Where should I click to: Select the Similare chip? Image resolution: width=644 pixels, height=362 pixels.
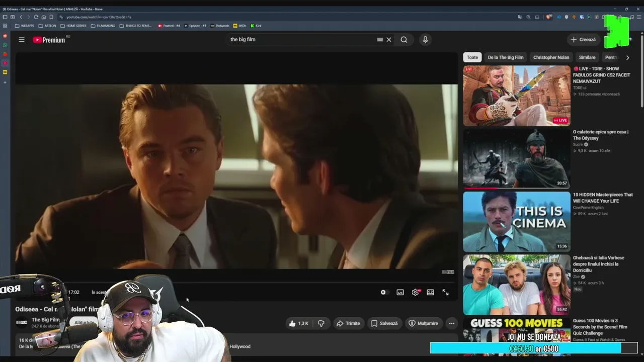tap(587, 57)
